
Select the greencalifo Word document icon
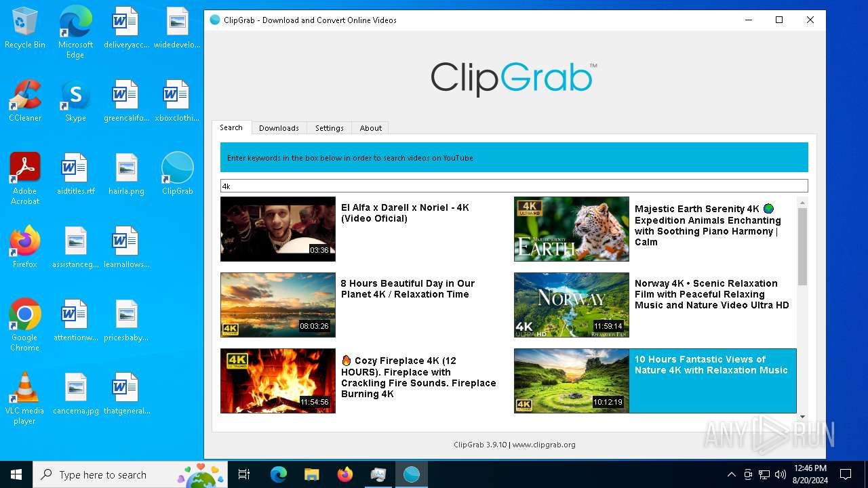126,101
